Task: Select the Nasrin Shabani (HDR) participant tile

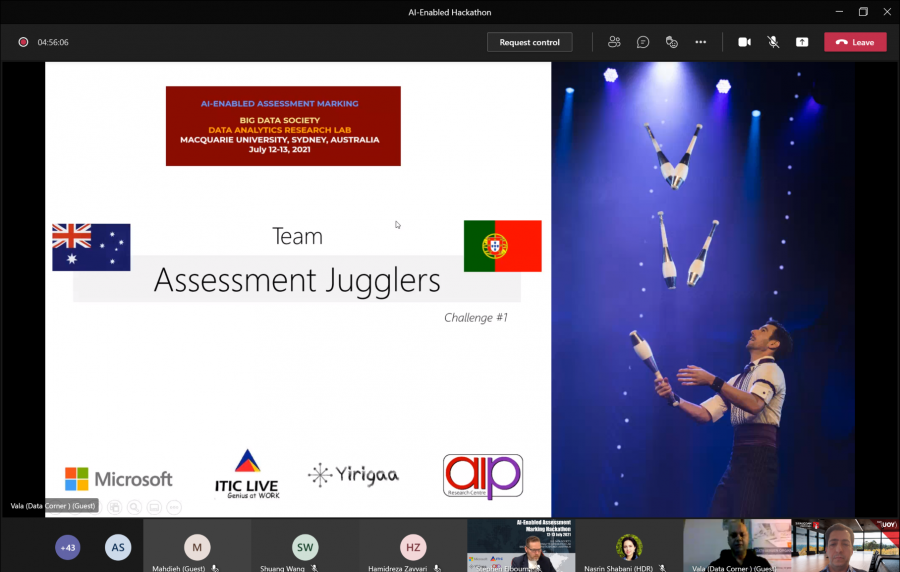Action: pos(629,546)
